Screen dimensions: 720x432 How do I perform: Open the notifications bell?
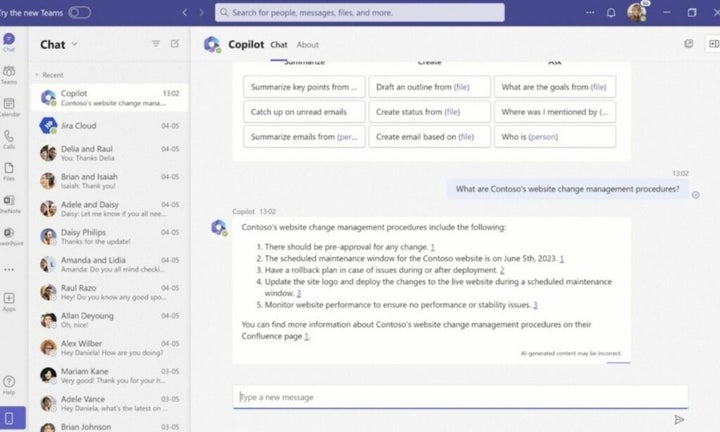pos(611,13)
